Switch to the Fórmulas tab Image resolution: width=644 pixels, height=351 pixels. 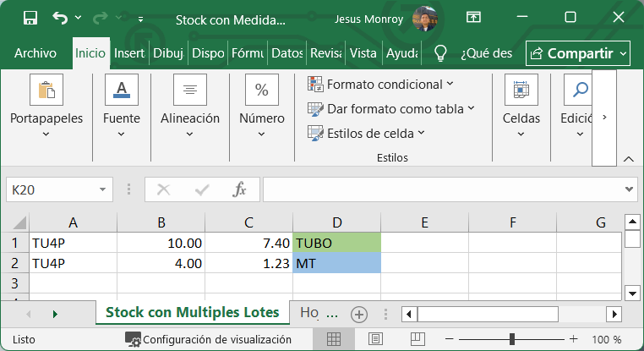pyautogui.click(x=248, y=53)
